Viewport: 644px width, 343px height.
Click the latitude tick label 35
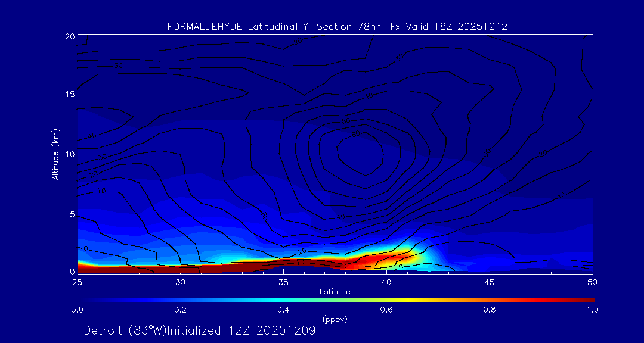(x=283, y=282)
